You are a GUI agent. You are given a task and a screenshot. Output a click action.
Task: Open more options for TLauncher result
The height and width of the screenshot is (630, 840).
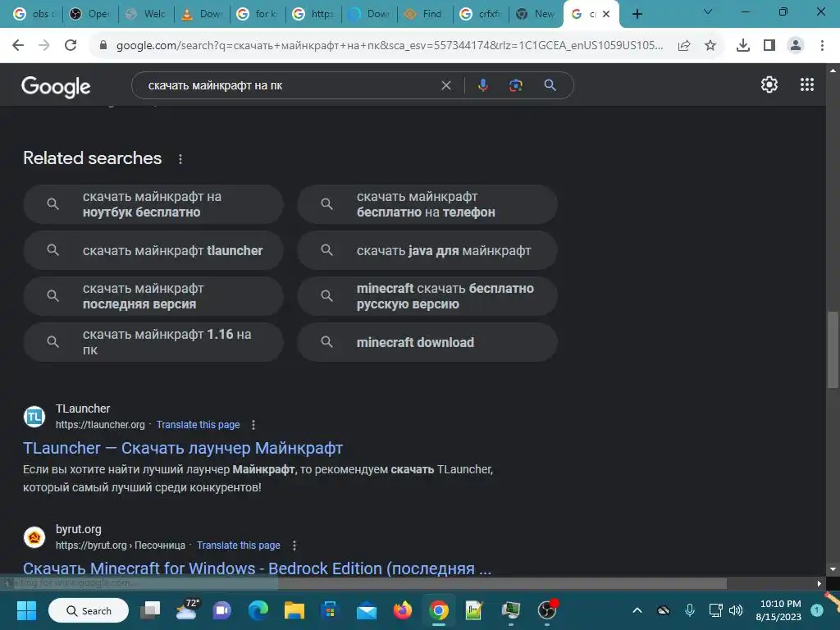(x=253, y=425)
